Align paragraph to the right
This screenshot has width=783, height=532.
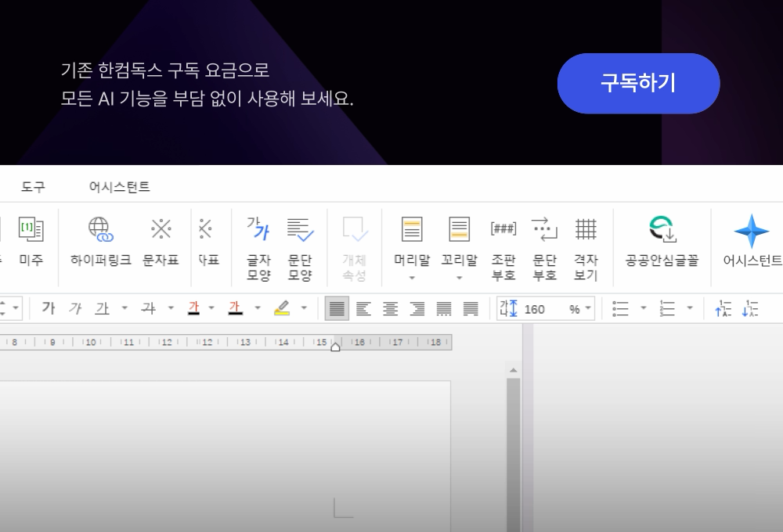417,308
